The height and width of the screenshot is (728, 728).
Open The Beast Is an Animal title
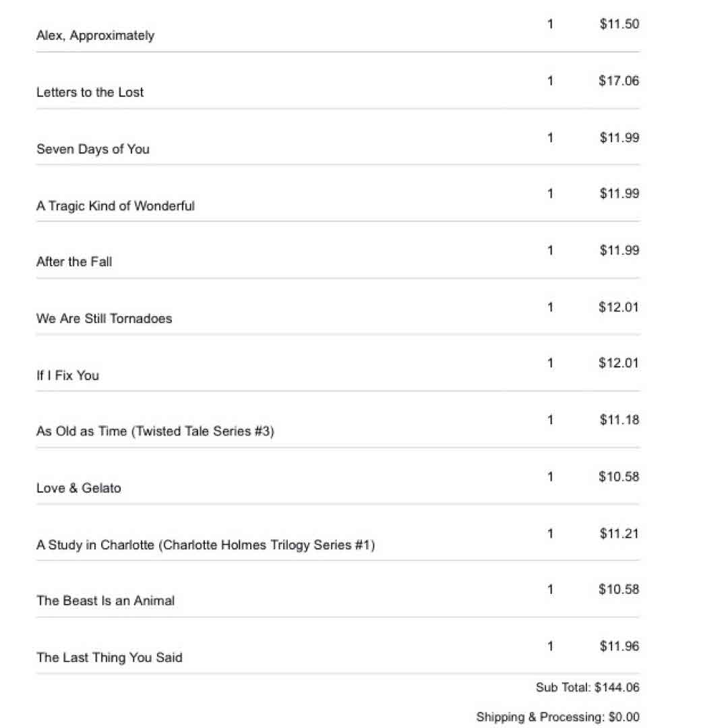pos(105,601)
